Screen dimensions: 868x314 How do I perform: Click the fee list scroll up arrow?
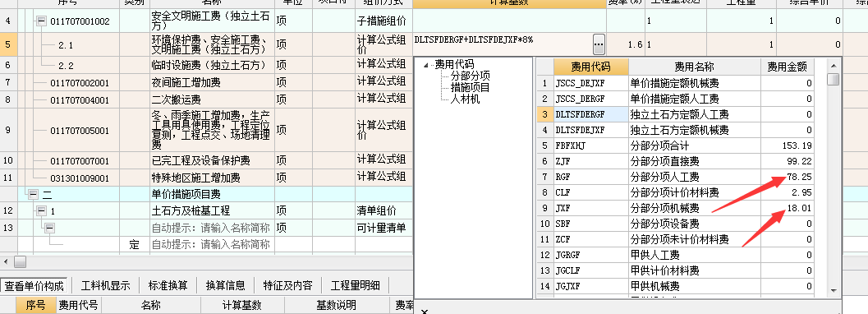(x=834, y=65)
